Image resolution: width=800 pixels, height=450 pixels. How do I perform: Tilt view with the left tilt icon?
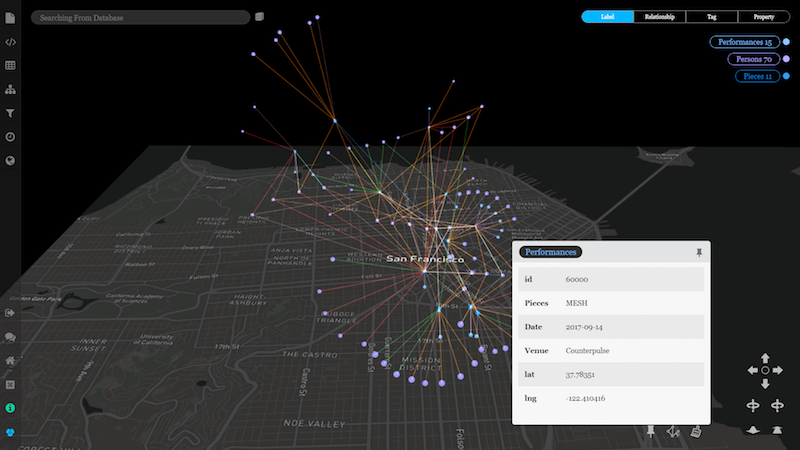pos(753,430)
